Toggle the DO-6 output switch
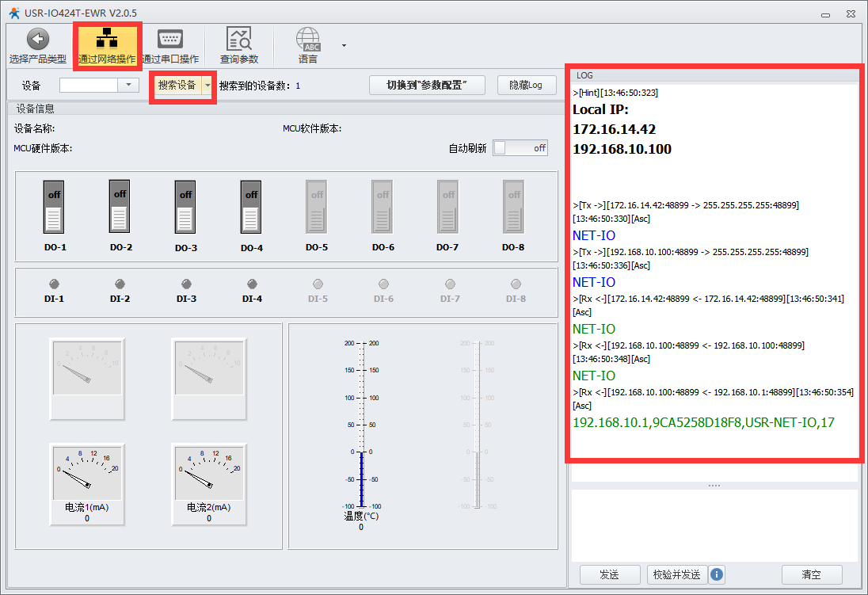 [383, 207]
